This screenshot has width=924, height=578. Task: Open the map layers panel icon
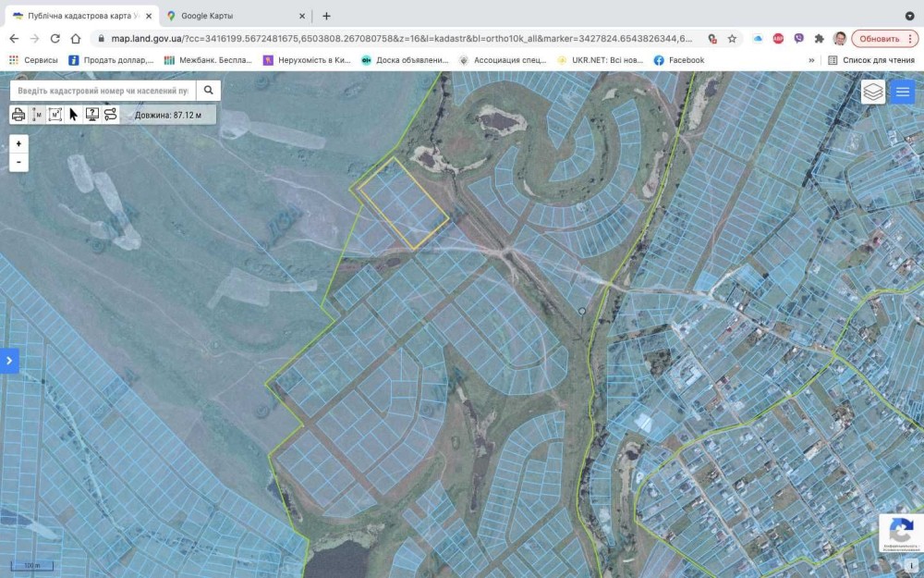pyautogui.click(x=873, y=92)
